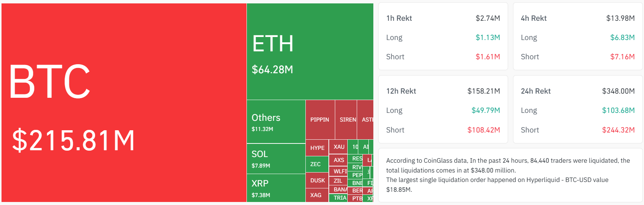644x205 pixels.
Task: Click the green TRIA tile
Action: tap(339, 198)
